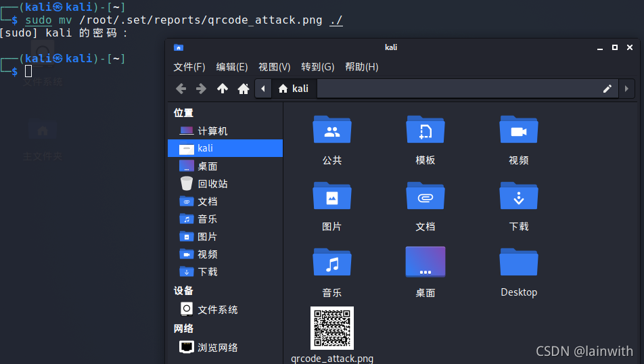Select 文件系统 device in the sidebar

225,309
